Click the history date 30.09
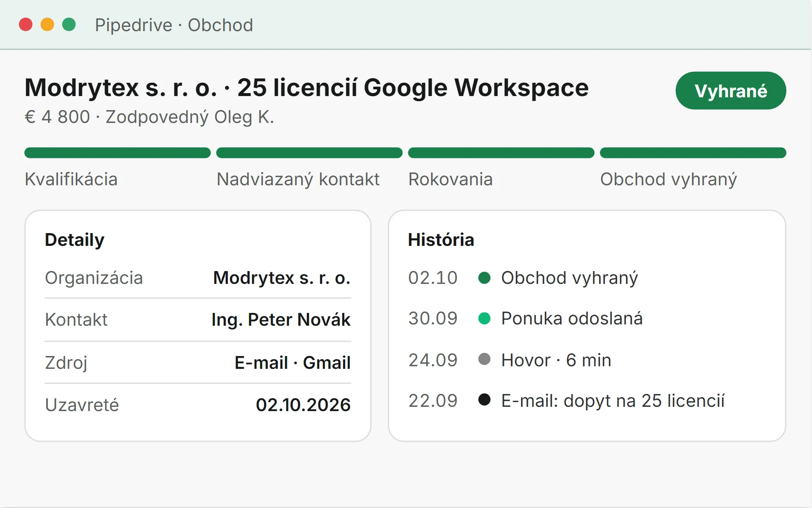 [433, 318]
